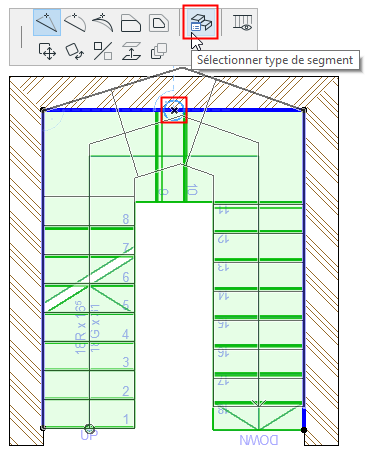This screenshot has width=368, height=456.
Task: Click the Sélectionner type de segment icon
Action: click(x=201, y=22)
